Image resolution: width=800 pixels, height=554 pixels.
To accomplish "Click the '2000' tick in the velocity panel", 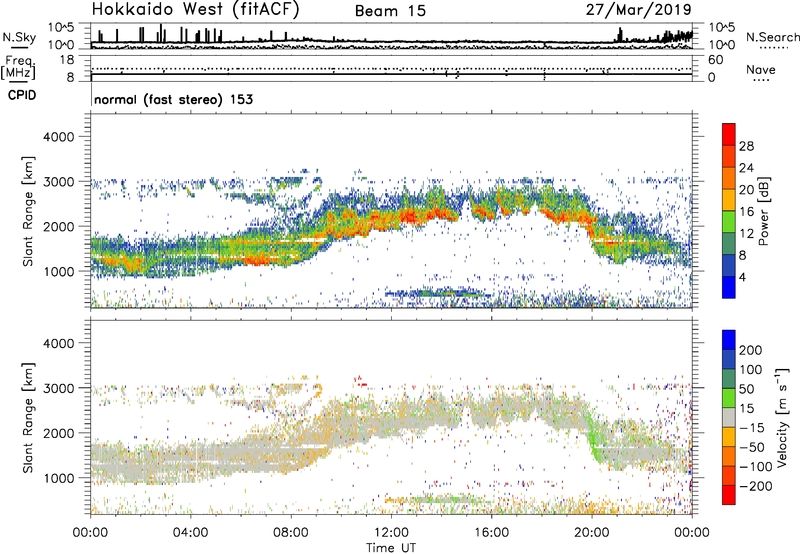I will pos(58,434).
